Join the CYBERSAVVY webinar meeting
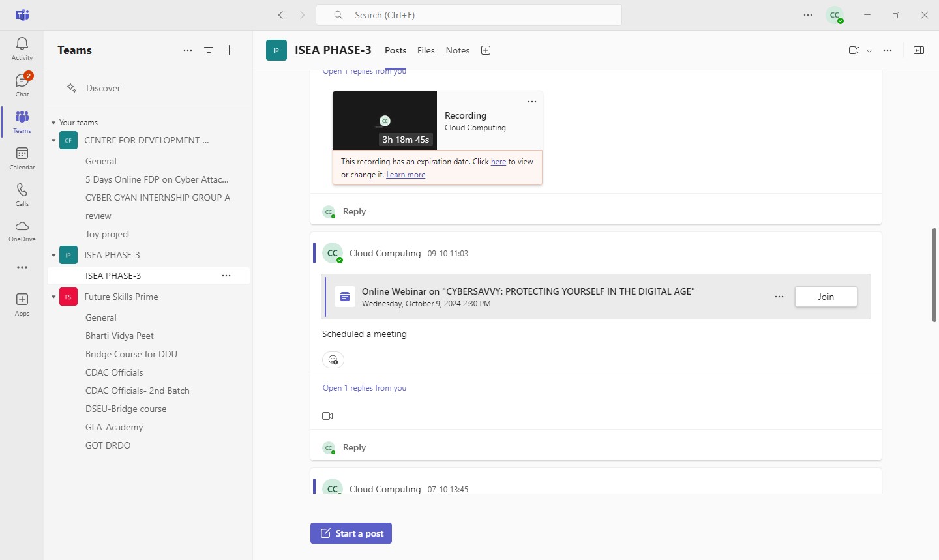 [826, 297]
